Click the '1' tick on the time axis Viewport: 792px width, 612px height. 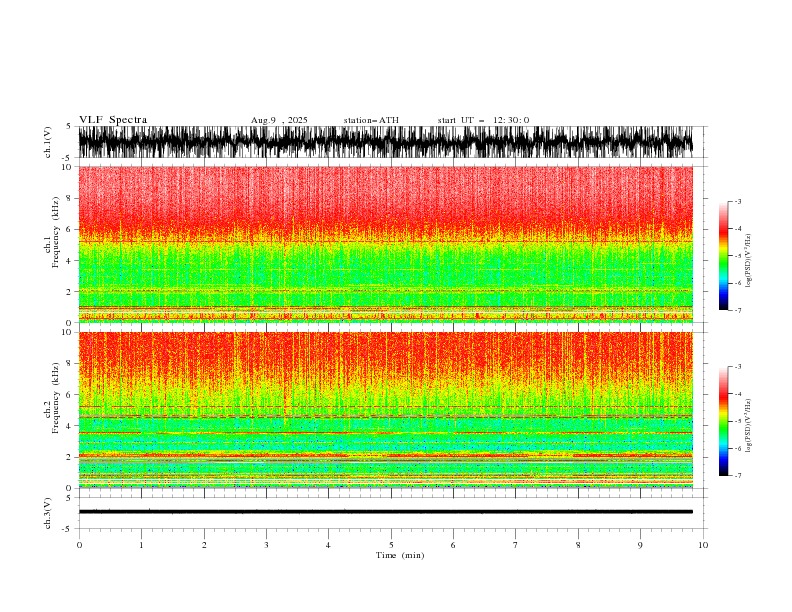click(141, 545)
